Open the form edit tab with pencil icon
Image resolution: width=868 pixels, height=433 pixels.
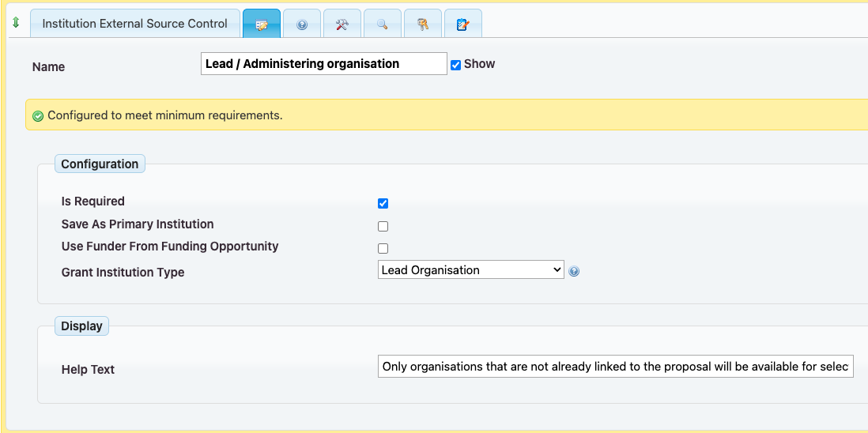(262, 24)
